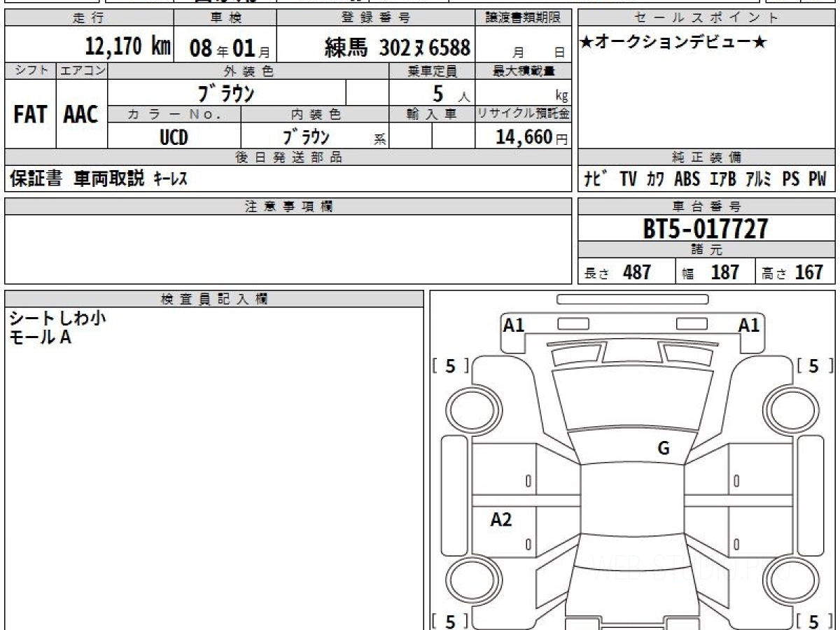This screenshot has width=840, height=630.
Task: Click the カラーNo. label
Action: point(174,115)
